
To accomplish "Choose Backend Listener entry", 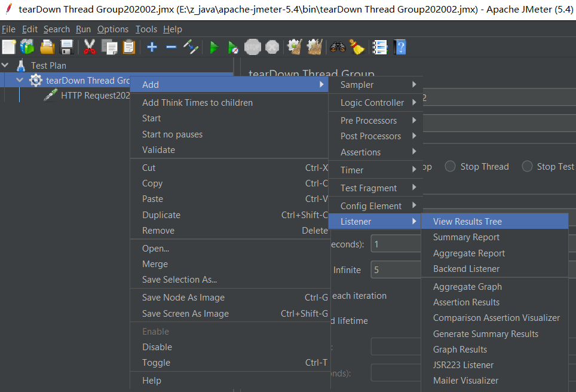I will (495, 269).
